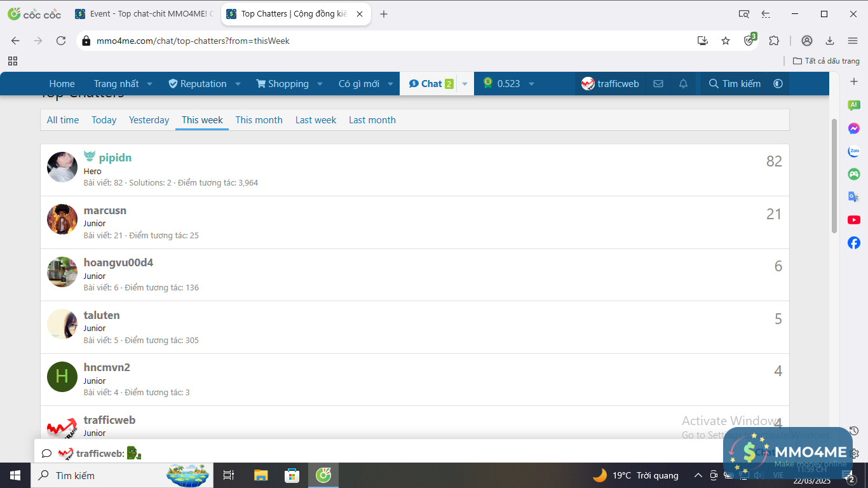Select the All time tab
Image resolution: width=868 pixels, height=488 pixels.
point(63,119)
